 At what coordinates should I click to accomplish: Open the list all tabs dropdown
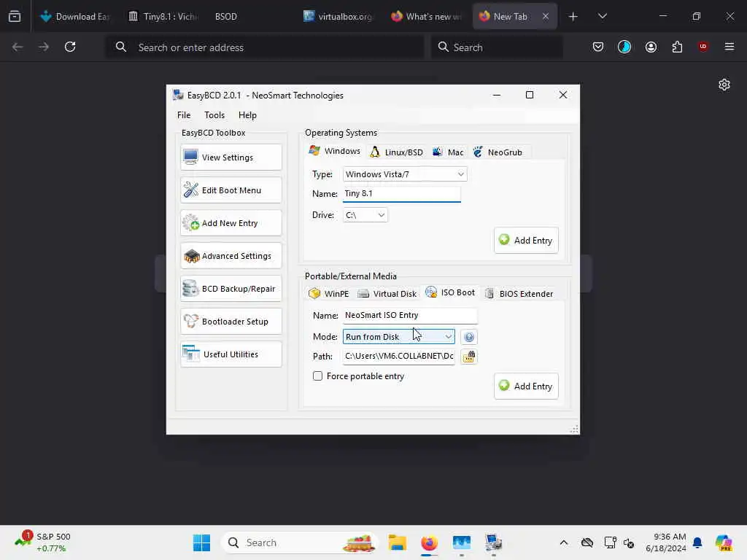[602, 17]
